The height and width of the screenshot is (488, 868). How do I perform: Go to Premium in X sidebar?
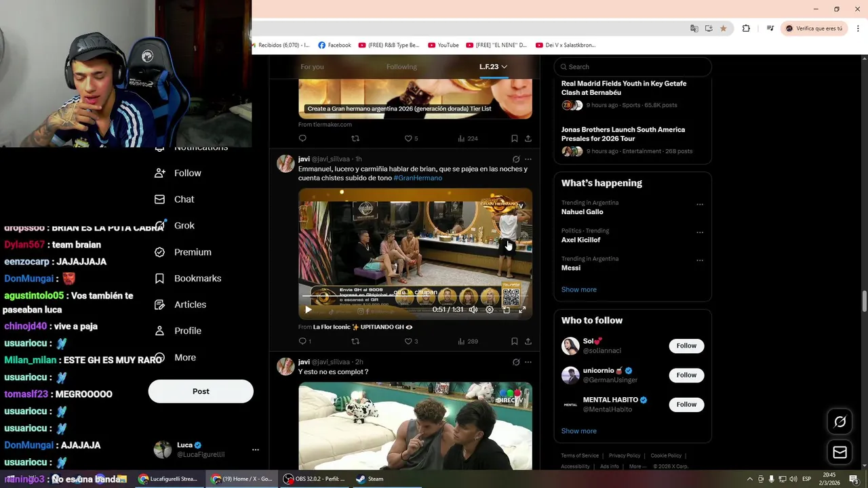click(183, 251)
